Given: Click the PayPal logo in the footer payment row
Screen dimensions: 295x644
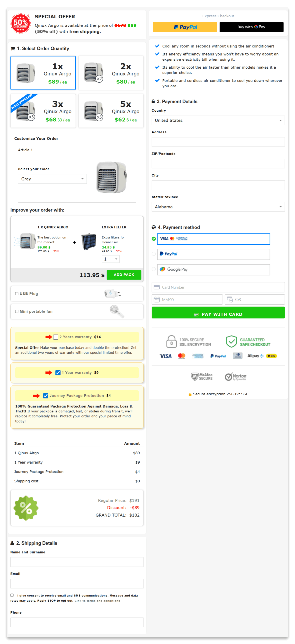Looking at the screenshot, I should click(x=218, y=356).
